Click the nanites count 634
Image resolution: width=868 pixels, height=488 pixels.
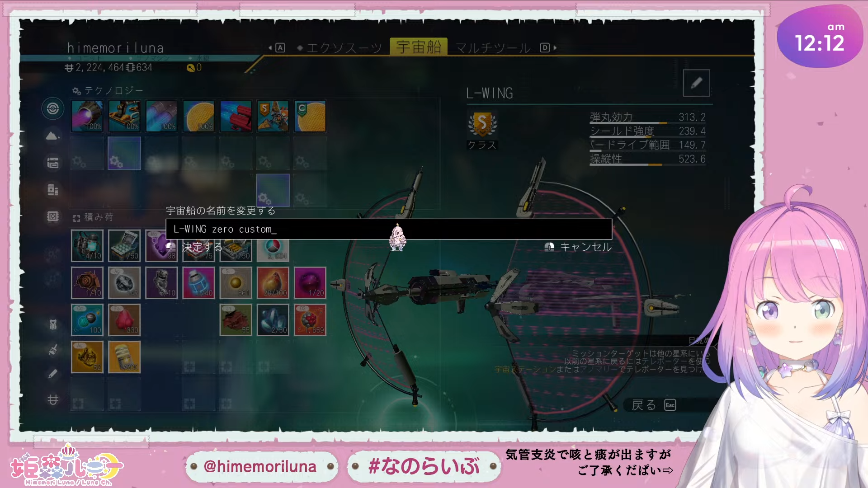tap(140, 67)
